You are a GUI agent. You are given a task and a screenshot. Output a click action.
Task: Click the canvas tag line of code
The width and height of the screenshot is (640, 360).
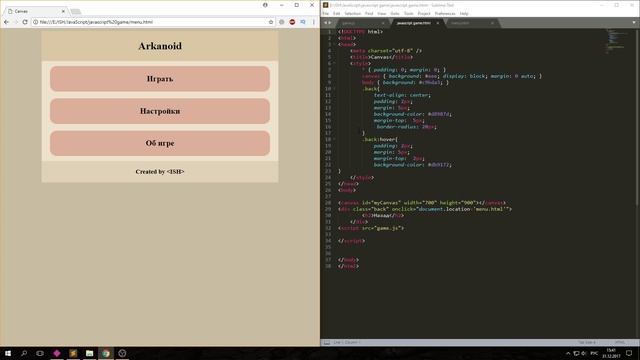pyautogui.click(x=422, y=203)
